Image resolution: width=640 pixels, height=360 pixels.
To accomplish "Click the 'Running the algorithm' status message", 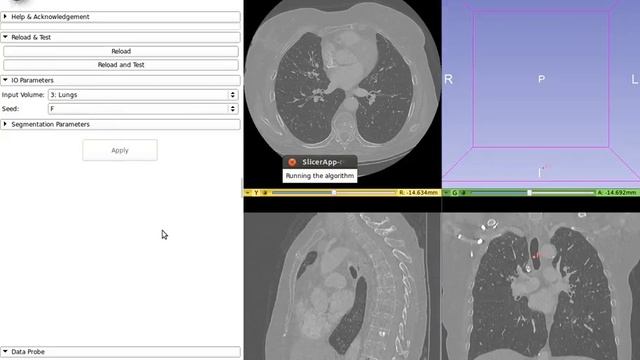I will point(320,176).
